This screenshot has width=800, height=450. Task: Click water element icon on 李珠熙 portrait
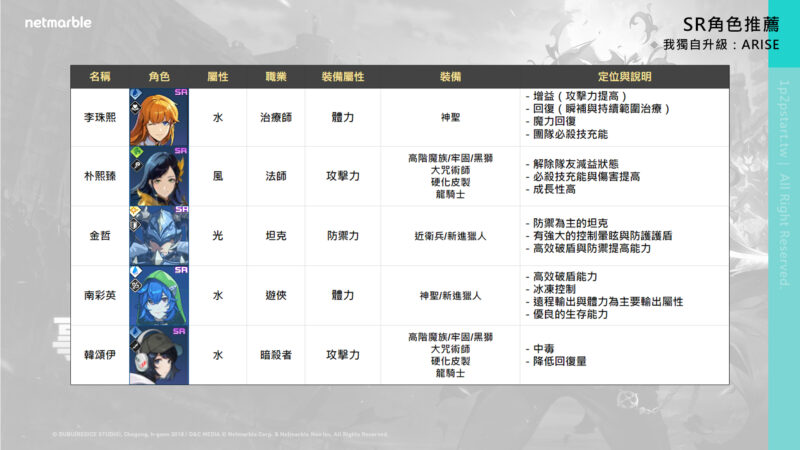click(136, 94)
